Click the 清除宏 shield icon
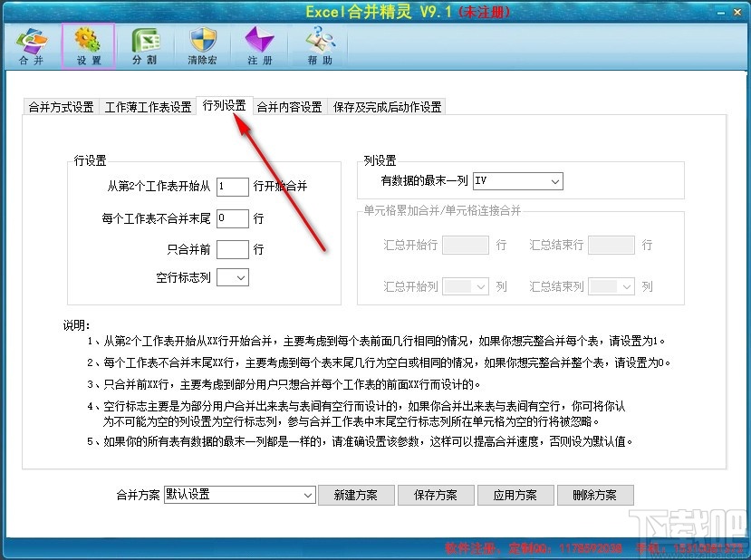Screen dimensions: 751x560 (203, 46)
